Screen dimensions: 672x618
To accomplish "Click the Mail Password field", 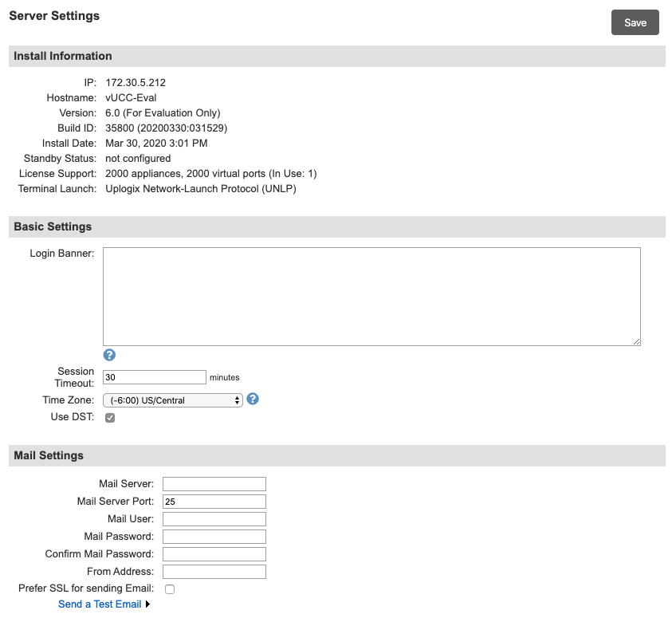I will pos(214,537).
